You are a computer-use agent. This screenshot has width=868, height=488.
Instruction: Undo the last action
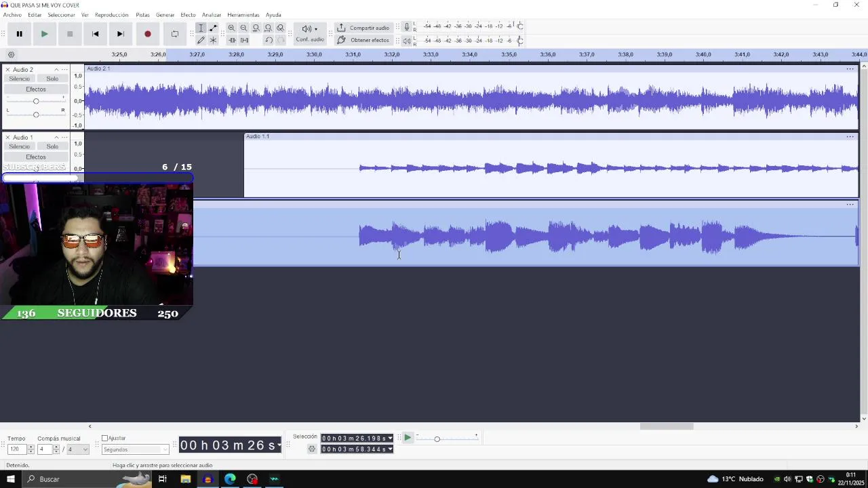pos(269,40)
